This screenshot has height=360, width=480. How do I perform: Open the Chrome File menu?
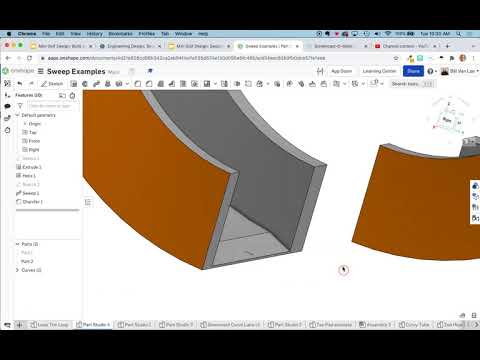tap(46, 34)
